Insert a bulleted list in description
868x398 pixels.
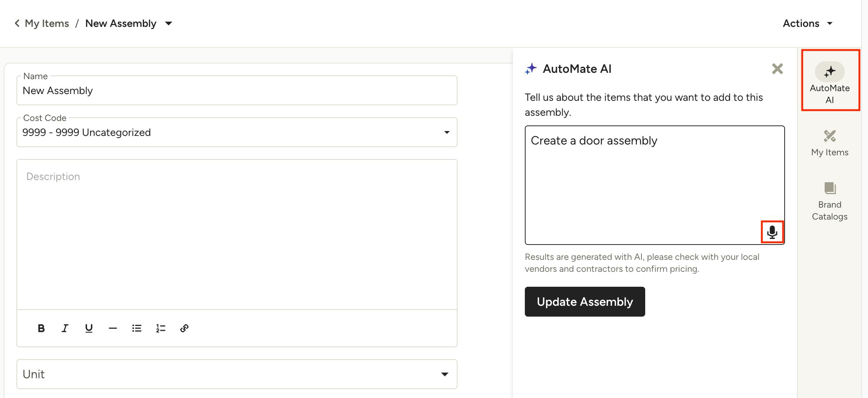pyautogui.click(x=136, y=328)
